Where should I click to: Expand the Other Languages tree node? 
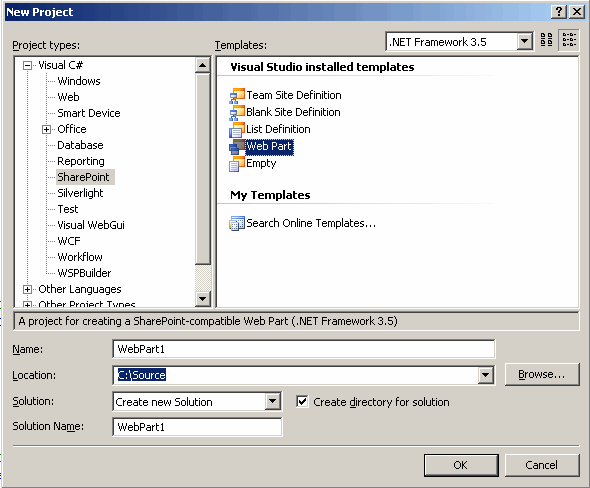(x=27, y=289)
